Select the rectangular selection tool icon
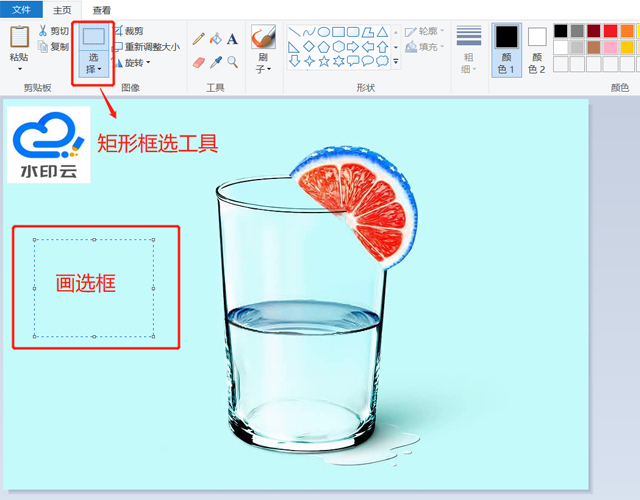Screen dimensions: 640x500 [93, 37]
